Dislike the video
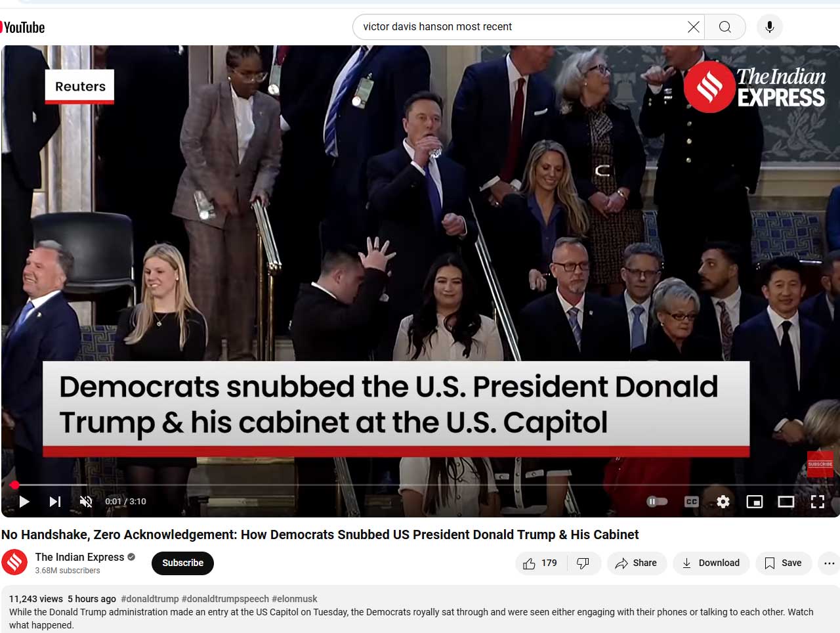840x633 pixels. (583, 563)
